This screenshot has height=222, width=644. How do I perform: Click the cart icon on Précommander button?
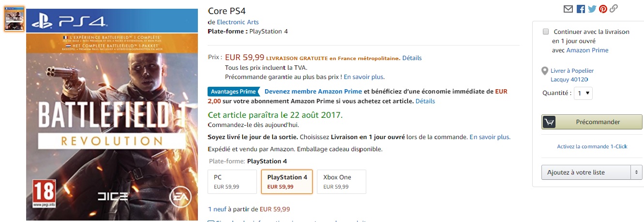[549, 122]
